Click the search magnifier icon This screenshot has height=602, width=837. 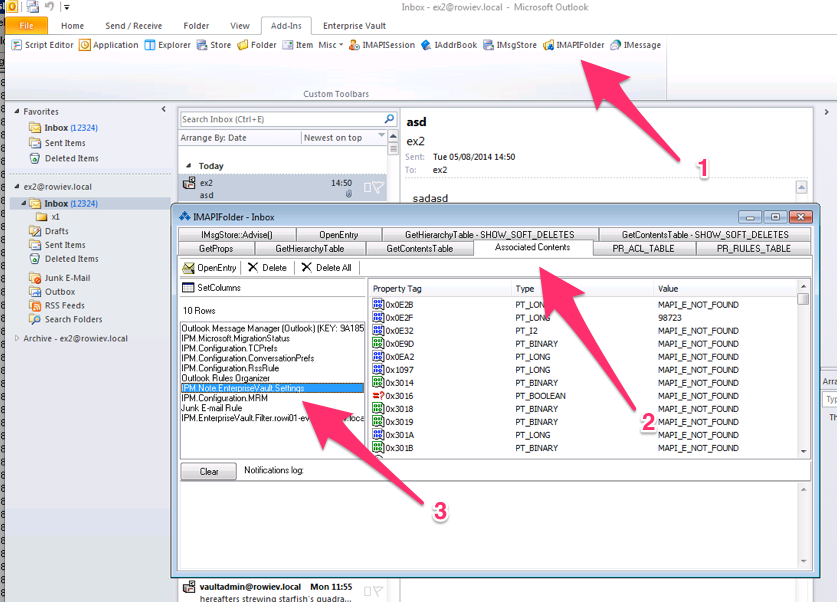tap(390, 118)
